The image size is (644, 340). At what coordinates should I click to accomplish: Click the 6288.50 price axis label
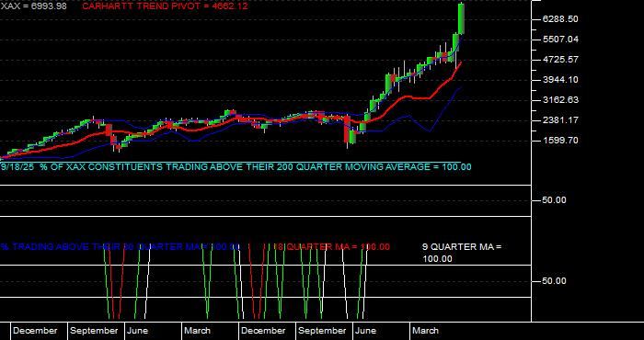click(560, 19)
